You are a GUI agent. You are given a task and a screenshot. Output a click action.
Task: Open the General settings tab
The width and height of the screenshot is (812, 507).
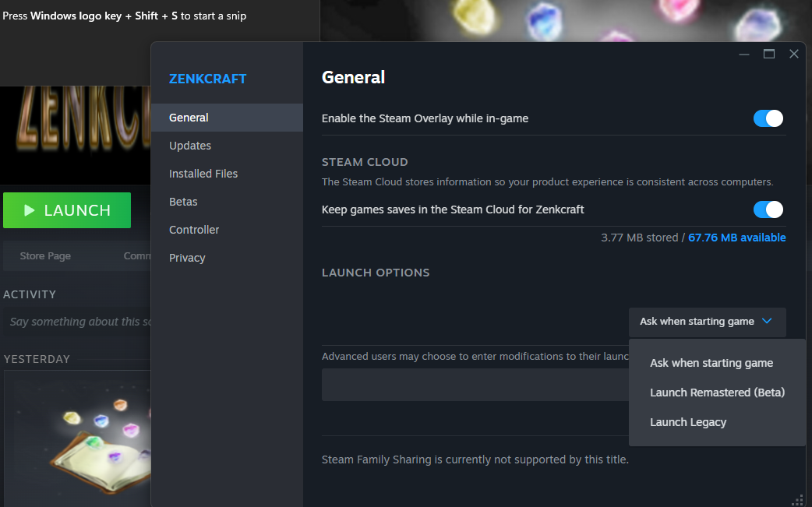(x=227, y=118)
